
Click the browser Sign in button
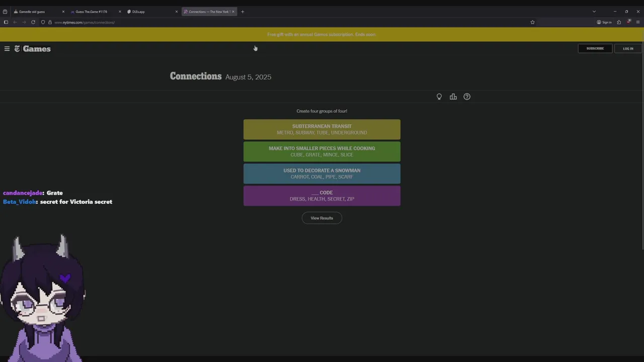point(604,22)
